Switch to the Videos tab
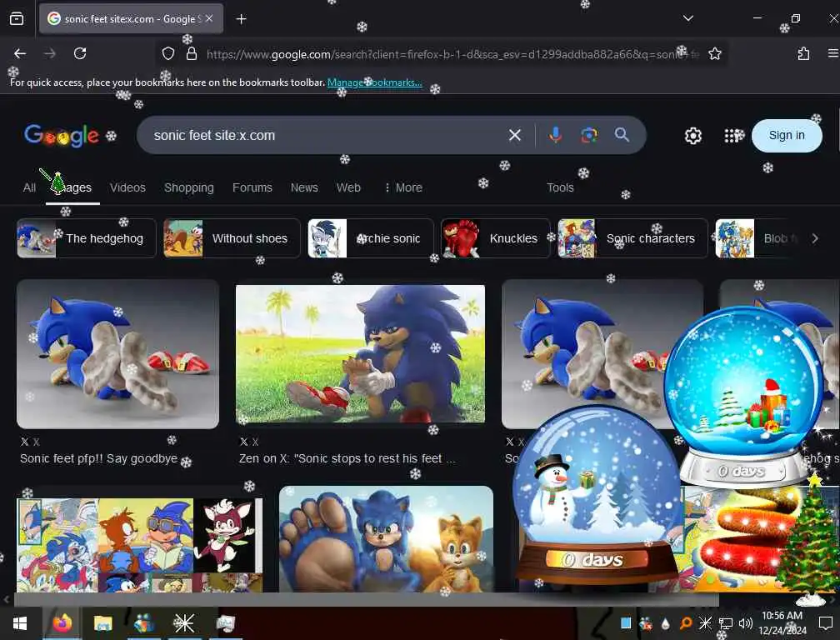 [127, 187]
